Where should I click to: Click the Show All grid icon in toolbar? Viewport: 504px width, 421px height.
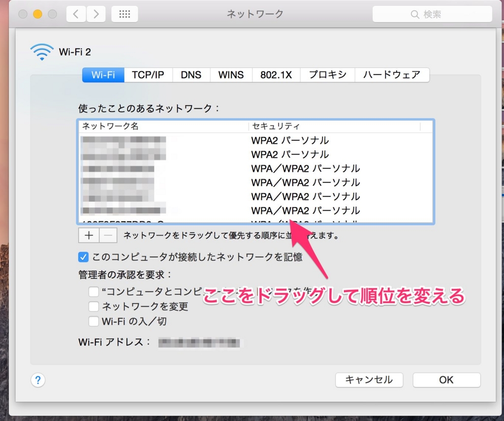coord(124,14)
